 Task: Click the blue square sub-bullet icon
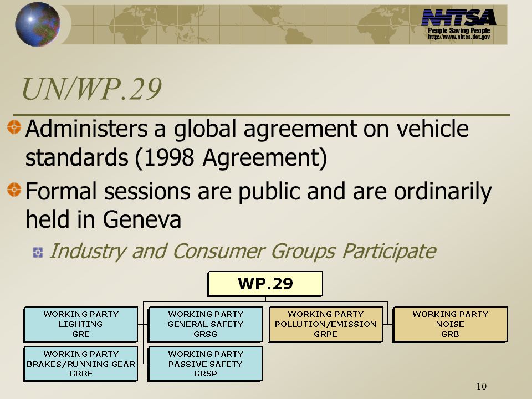click(38, 253)
